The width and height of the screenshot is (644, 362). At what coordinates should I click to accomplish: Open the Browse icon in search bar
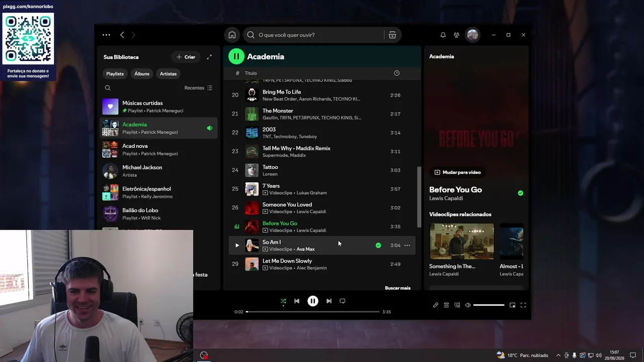click(x=392, y=35)
